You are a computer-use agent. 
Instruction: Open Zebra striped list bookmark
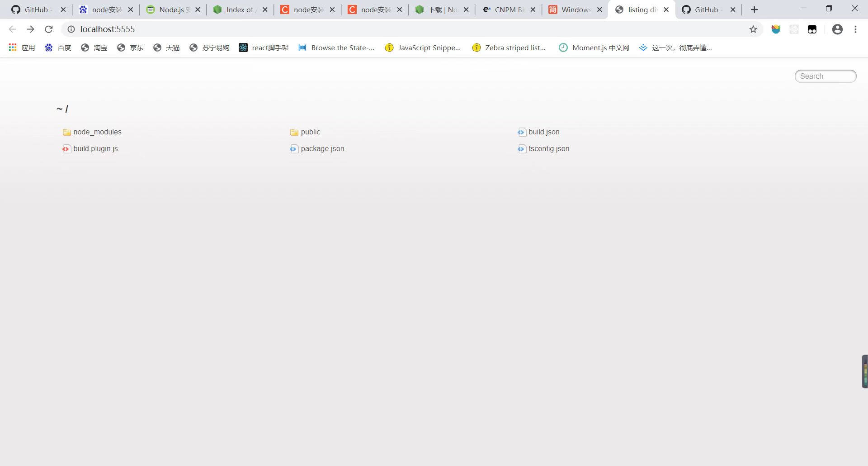pyautogui.click(x=509, y=48)
